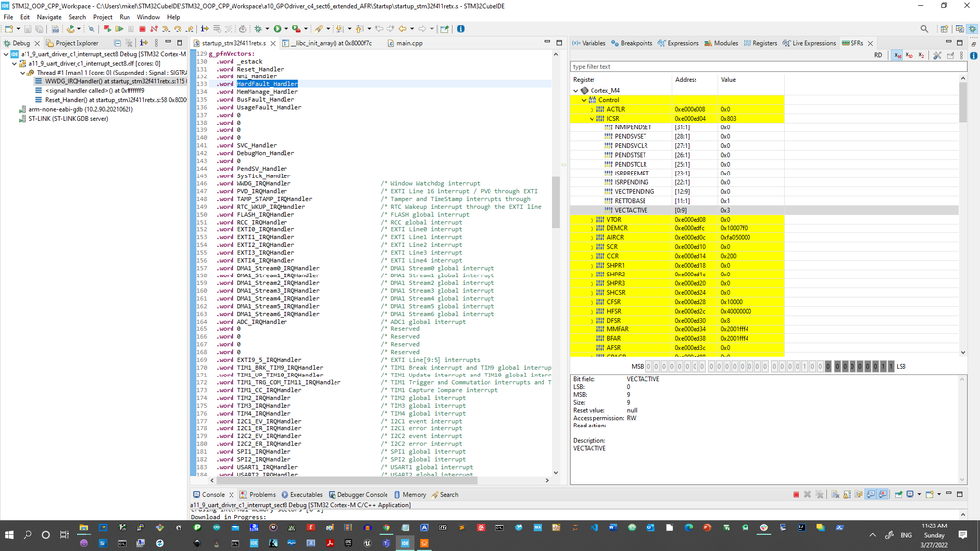
Task: Click the taskbar clock showing 11:23 AM
Action: [x=934, y=535]
